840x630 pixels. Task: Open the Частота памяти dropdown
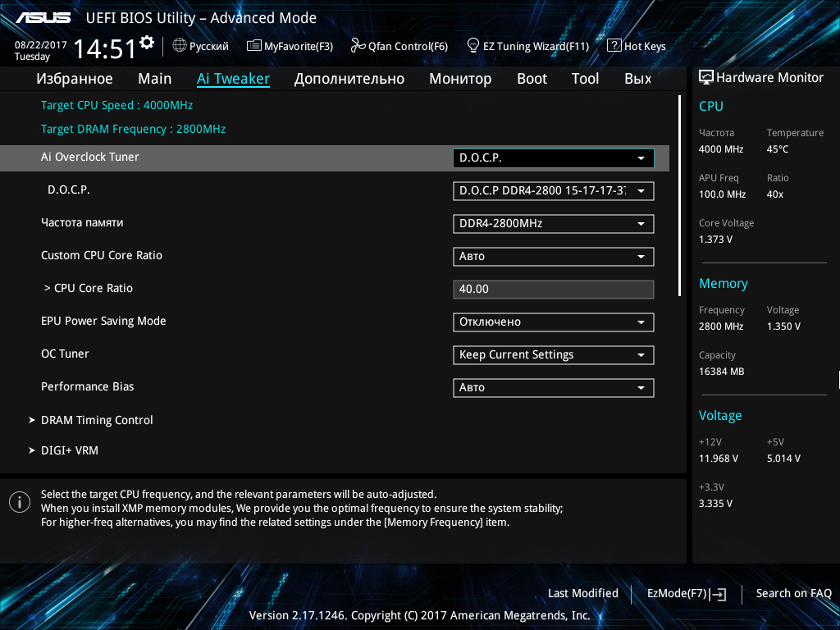tap(554, 223)
